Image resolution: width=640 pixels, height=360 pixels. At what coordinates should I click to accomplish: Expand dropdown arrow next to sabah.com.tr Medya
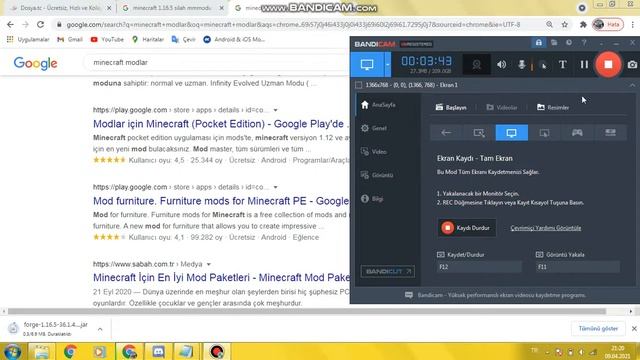209,264
